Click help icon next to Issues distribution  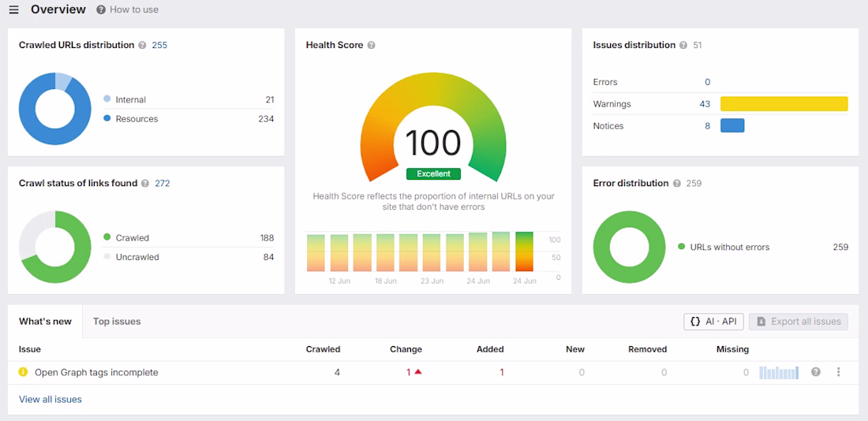(x=683, y=46)
